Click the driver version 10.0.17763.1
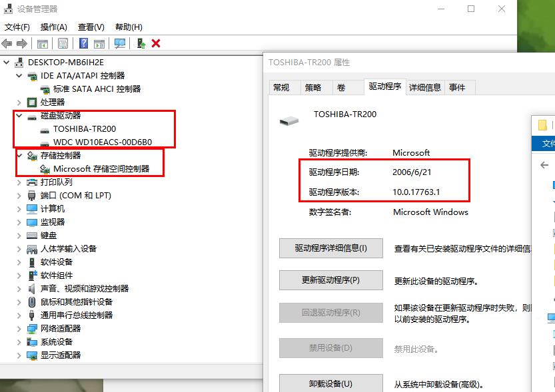The image size is (555, 392). tap(416, 192)
